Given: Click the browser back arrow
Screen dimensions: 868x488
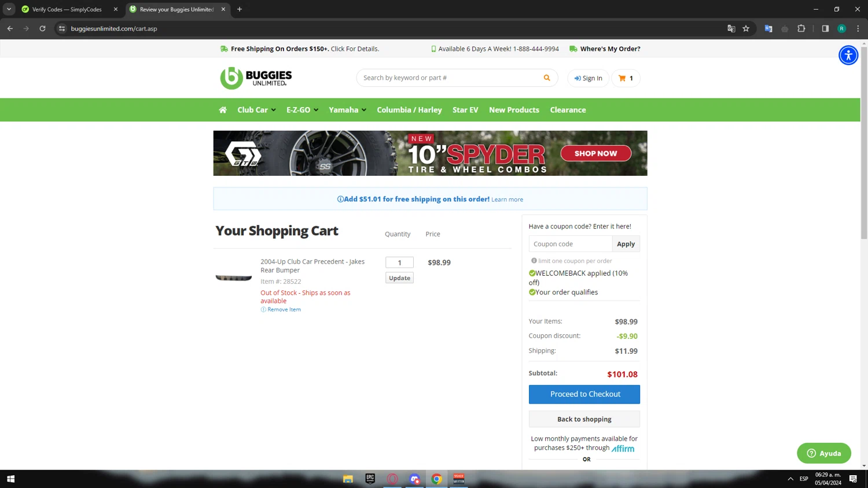Looking at the screenshot, I should click(x=10, y=28).
